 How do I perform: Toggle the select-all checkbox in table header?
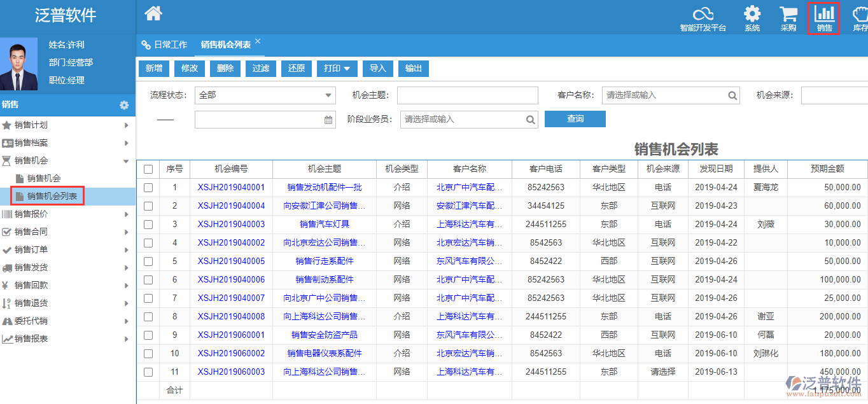coord(148,169)
